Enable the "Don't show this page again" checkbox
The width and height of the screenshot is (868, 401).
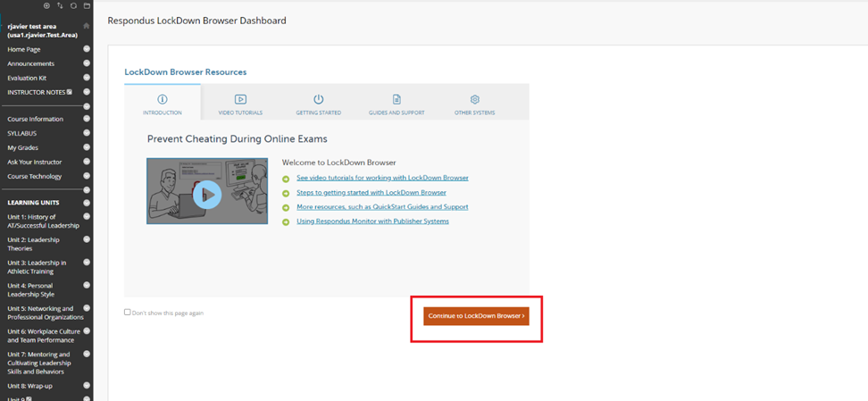[x=128, y=313]
